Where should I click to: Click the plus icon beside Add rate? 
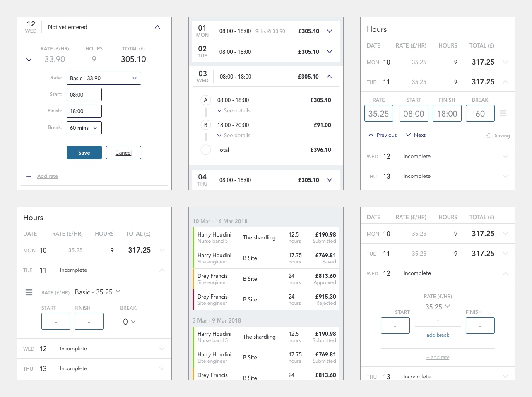(29, 176)
